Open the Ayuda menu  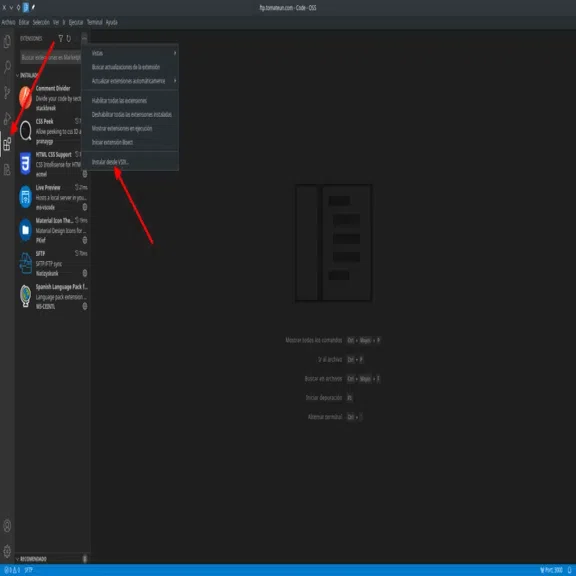[111, 22]
